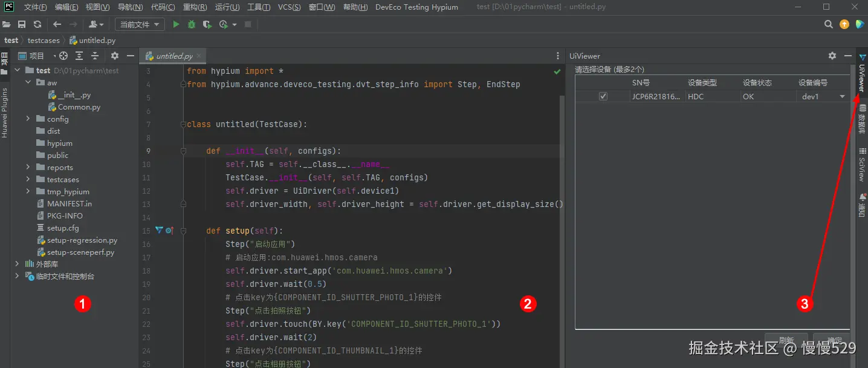Expand the tmp_hypium folder
The width and height of the screenshot is (868, 368).
pos(28,191)
